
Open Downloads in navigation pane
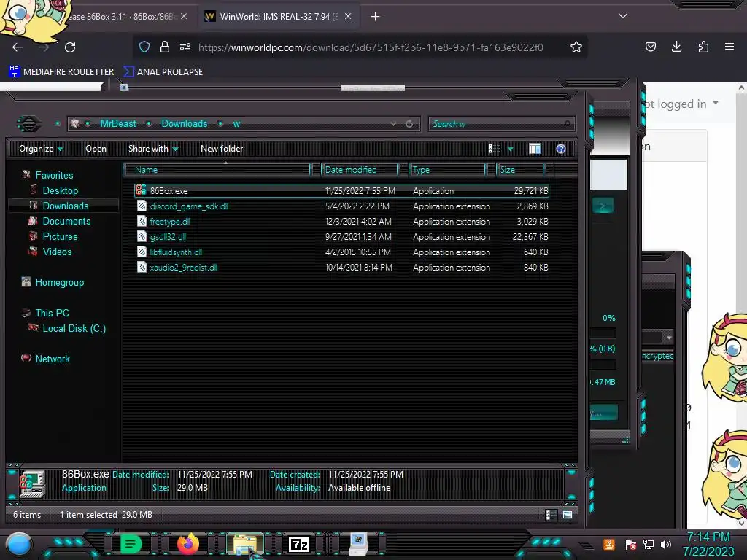pos(65,206)
